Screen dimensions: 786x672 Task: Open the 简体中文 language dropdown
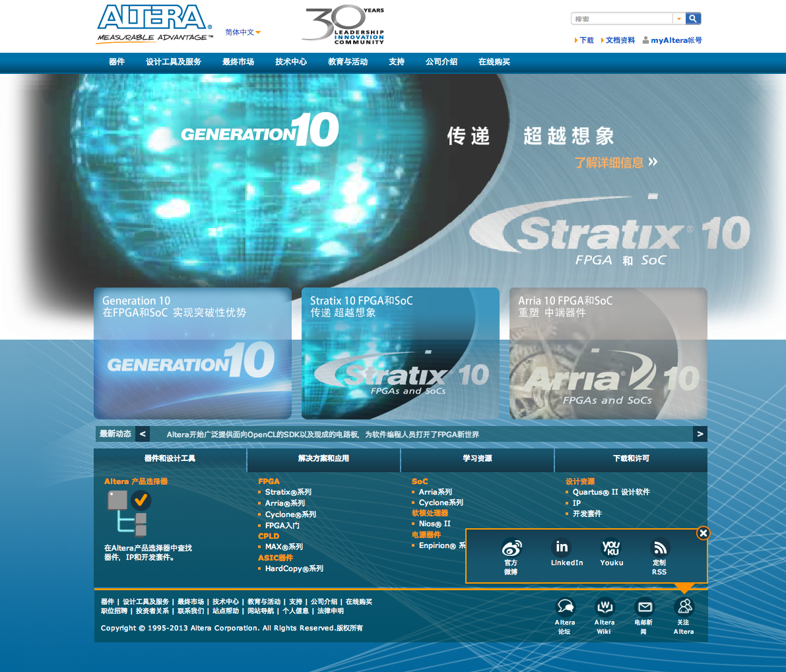pyautogui.click(x=243, y=32)
